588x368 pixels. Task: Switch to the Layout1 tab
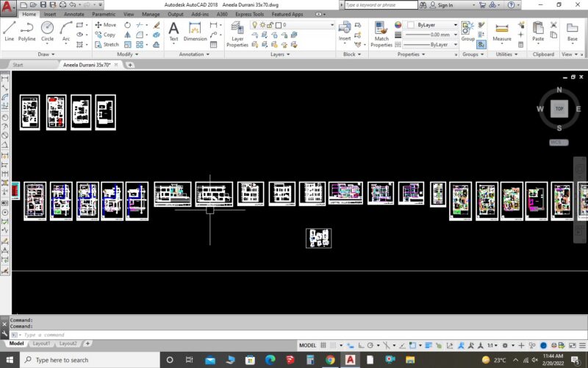click(x=41, y=343)
